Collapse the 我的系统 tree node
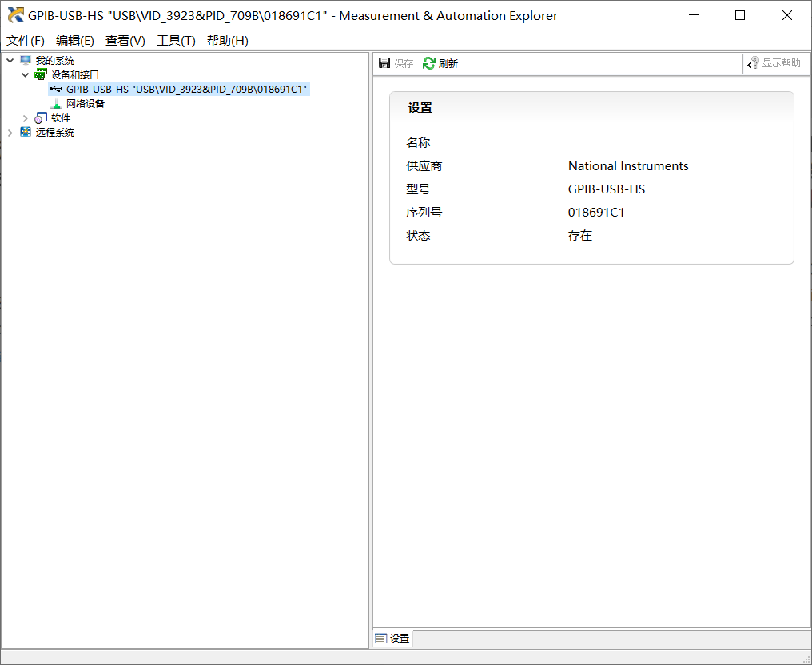Screen dimensions: 812x665 (10, 59)
